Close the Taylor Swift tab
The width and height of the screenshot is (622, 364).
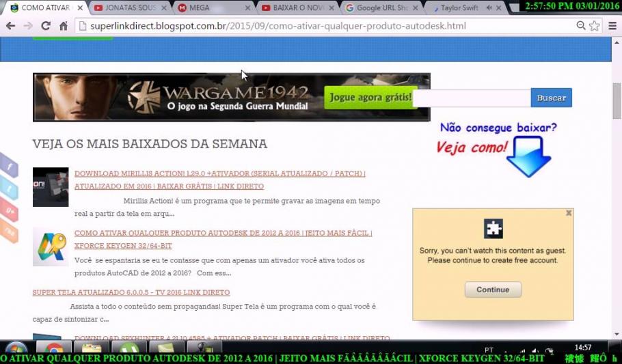[x=499, y=8]
